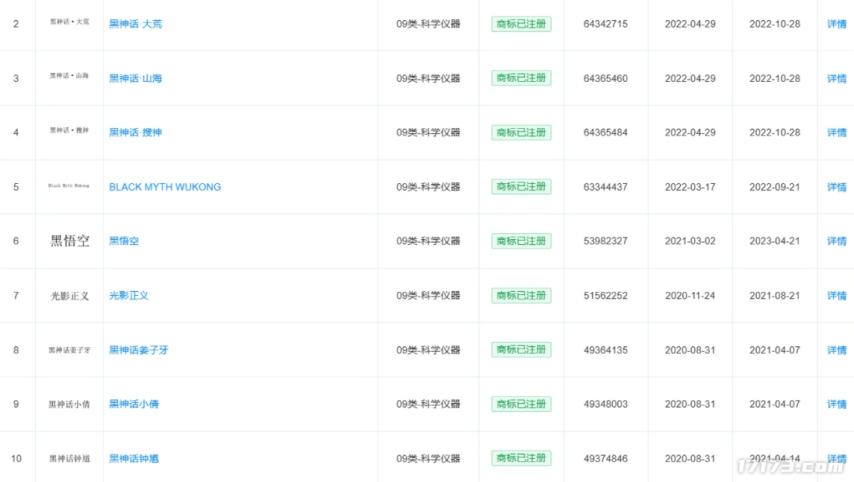The width and height of the screenshot is (854, 482).
Task: Select registration number 64342715
Action: (x=606, y=24)
